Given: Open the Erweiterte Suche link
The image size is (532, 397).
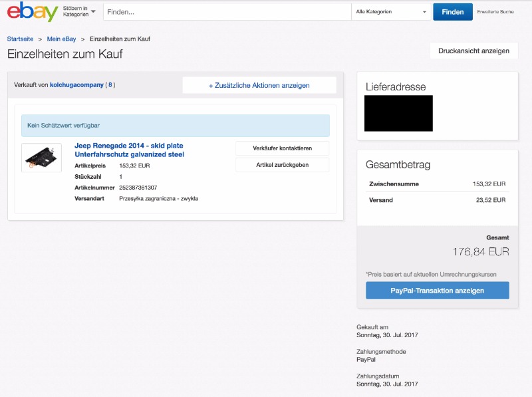Looking at the screenshot, I should (x=495, y=12).
